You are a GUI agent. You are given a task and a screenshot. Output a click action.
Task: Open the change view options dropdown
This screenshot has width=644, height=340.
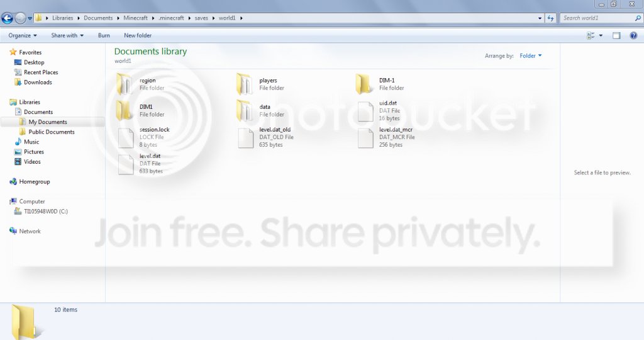pos(601,36)
